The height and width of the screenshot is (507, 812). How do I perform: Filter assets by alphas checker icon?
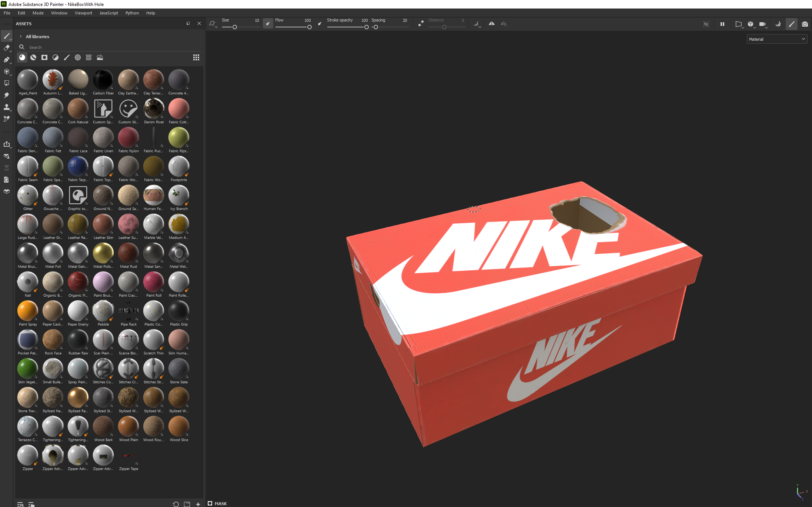78,57
